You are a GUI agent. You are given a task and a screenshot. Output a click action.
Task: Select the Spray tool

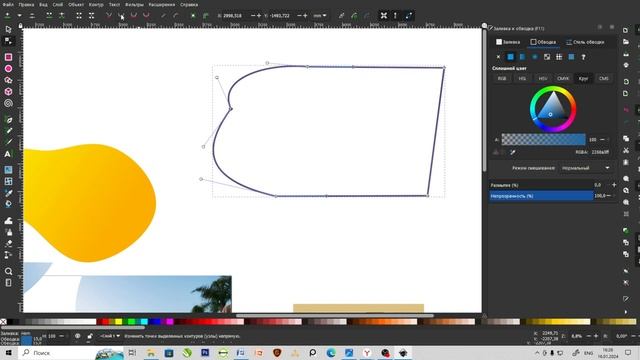pos(8,232)
